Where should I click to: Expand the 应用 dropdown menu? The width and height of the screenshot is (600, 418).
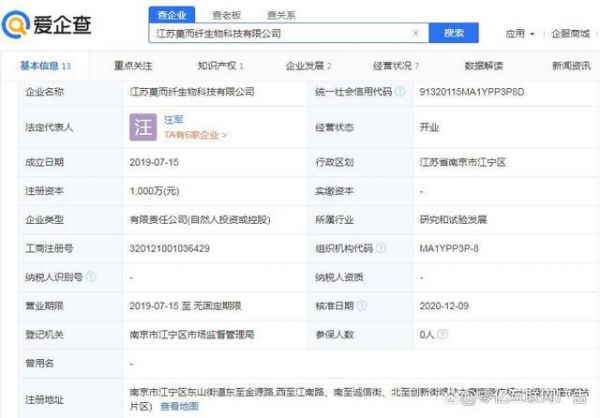pyautogui.click(x=519, y=34)
